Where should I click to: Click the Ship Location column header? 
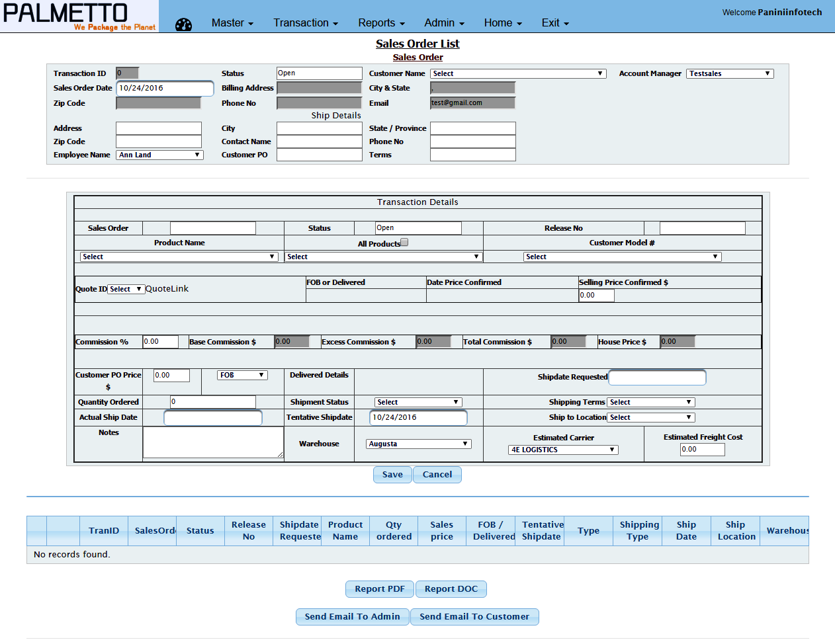[x=736, y=531]
